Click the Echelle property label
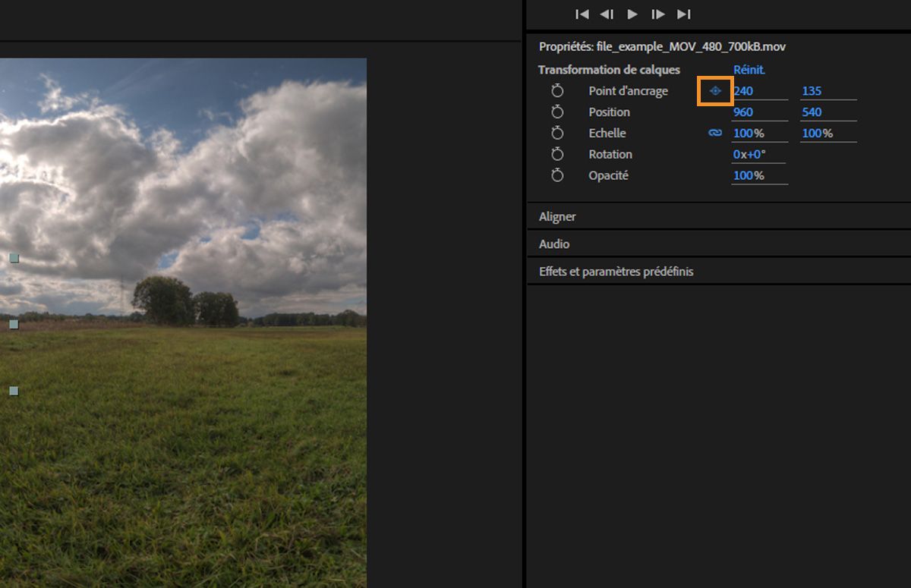Viewport: 911px width, 588px height. click(607, 134)
